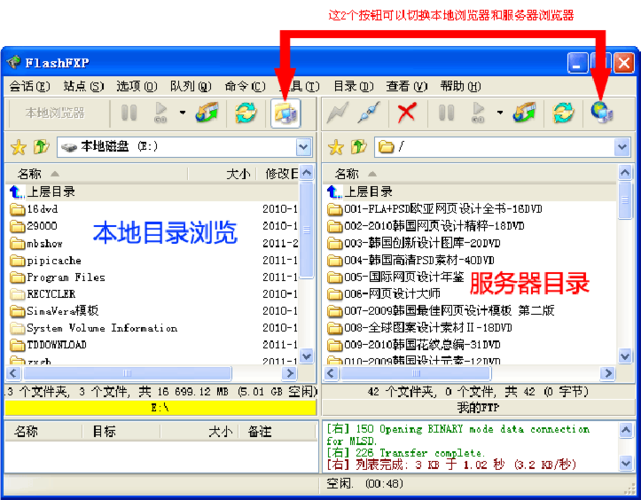This screenshot has height=500, width=641.
Task: Click the refresh icon in the server toolbar
Action: tap(564, 113)
